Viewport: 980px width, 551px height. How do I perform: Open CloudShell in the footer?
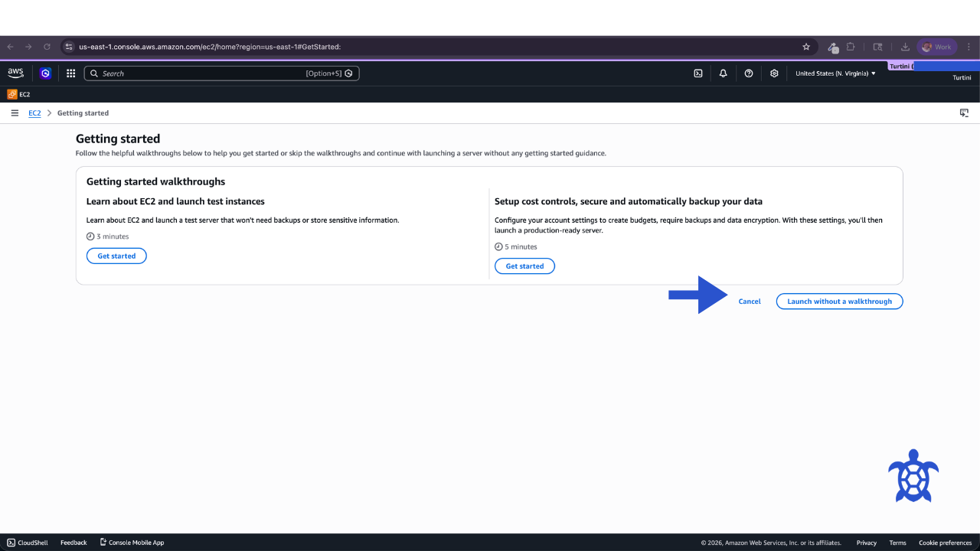pos(28,543)
